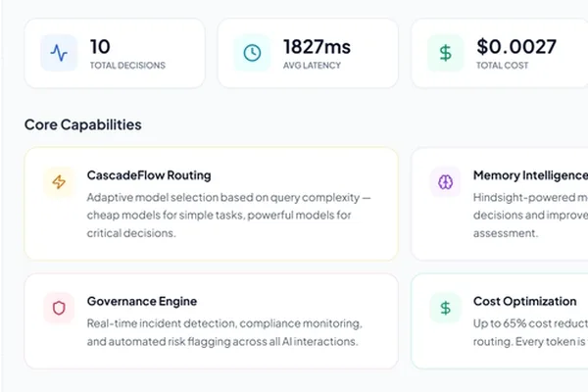This screenshot has height=392, width=588.
Task: Click the 'AVG LATENCY' label
Action: pos(312,66)
